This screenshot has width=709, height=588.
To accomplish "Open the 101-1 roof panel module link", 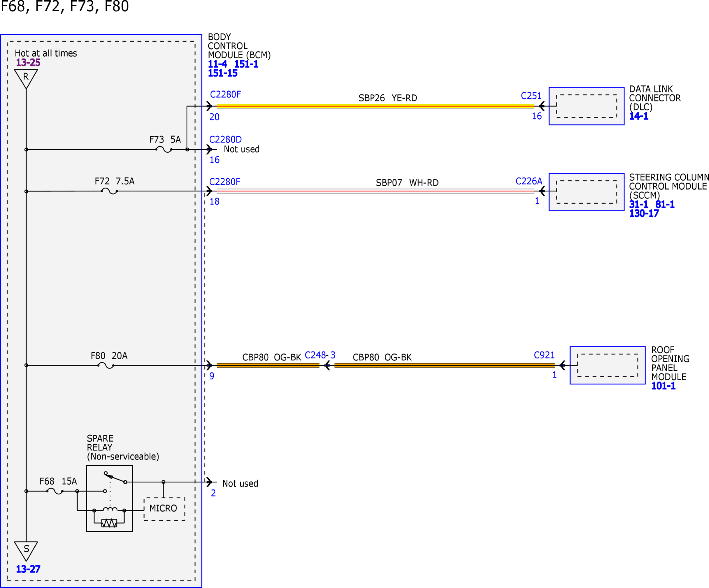I will (x=663, y=386).
